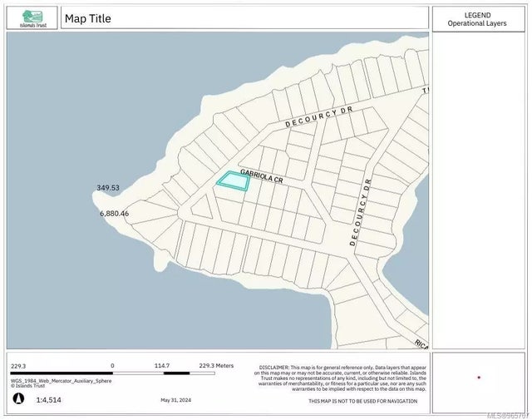Viewport: 532px width, 420px height.
Task: Click the 349.53 coordinate label
Action: [108, 188]
